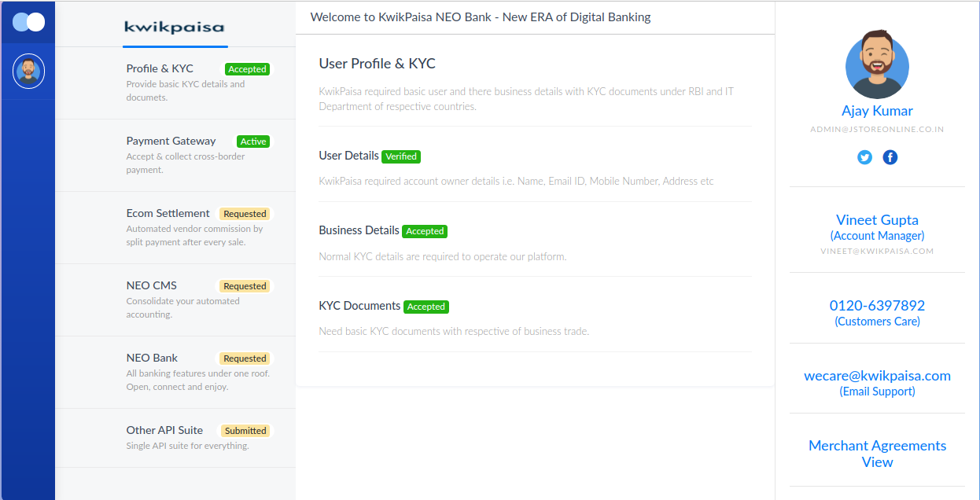Click the Verified badge beside User Details
The height and width of the screenshot is (500, 980).
click(401, 156)
